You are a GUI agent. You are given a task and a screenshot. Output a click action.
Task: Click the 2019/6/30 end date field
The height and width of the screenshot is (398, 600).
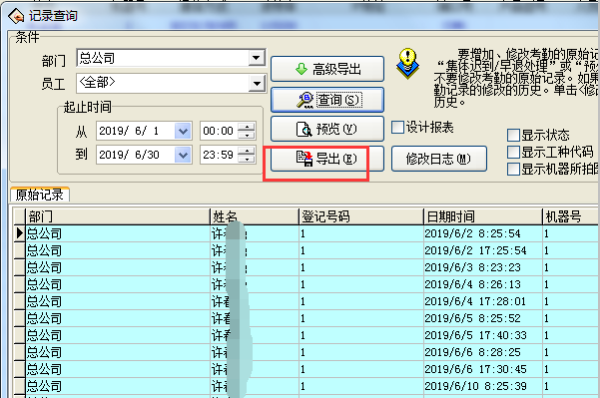tap(135, 155)
